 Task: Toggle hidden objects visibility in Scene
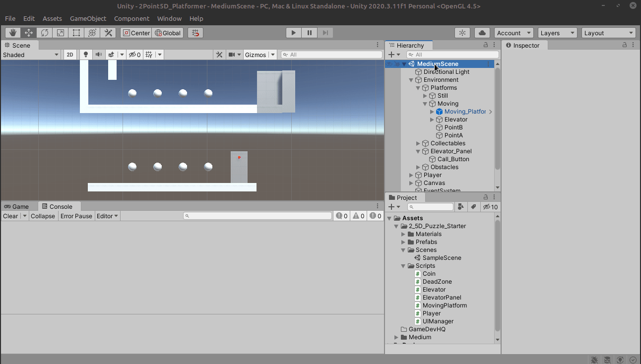(x=134, y=55)
